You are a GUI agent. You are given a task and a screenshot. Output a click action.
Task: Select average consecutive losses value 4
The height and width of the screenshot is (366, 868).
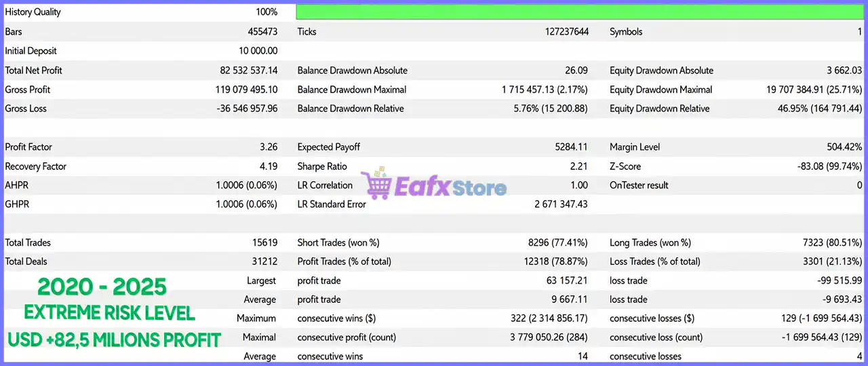[x=859, y=356]
